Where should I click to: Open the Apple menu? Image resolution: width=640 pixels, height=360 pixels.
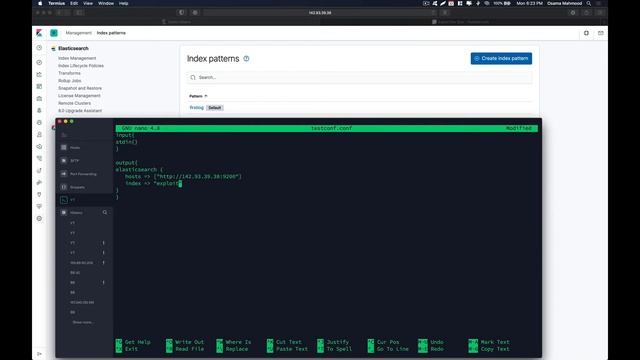click(x=40, y=3)
